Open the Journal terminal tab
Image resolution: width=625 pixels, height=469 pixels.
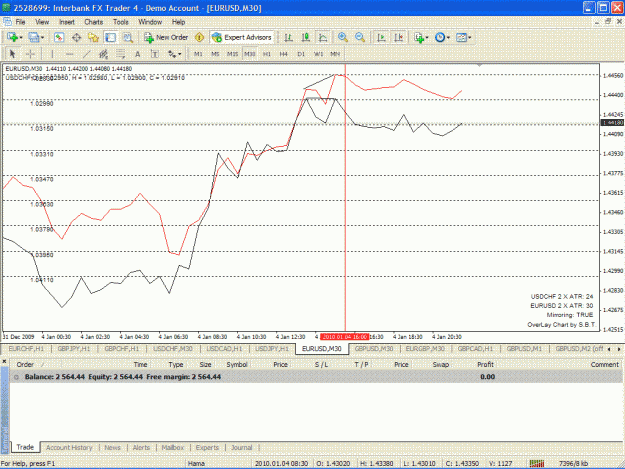pyautogui.click(x=242, y=447)
